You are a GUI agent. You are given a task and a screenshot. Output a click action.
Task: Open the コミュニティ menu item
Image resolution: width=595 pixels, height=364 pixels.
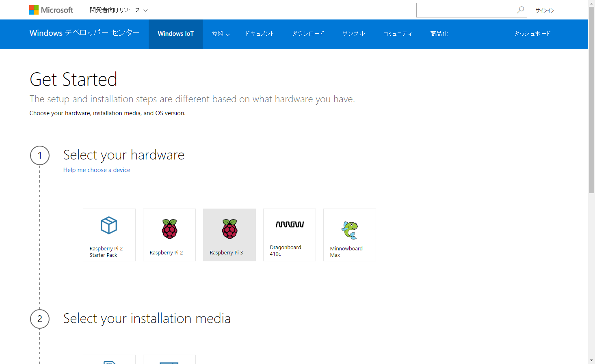pos(398,34)
